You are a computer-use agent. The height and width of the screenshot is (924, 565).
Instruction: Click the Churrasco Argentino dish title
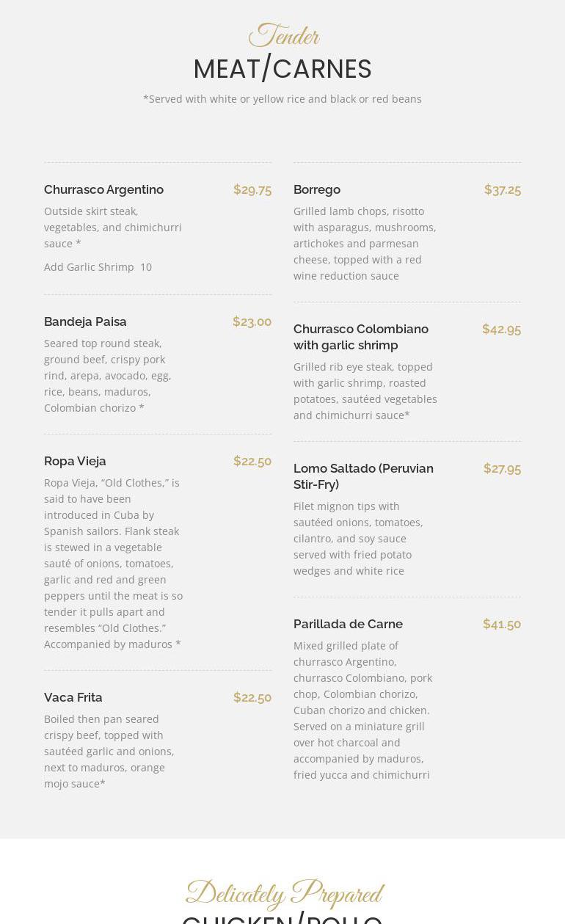(103, 189)
